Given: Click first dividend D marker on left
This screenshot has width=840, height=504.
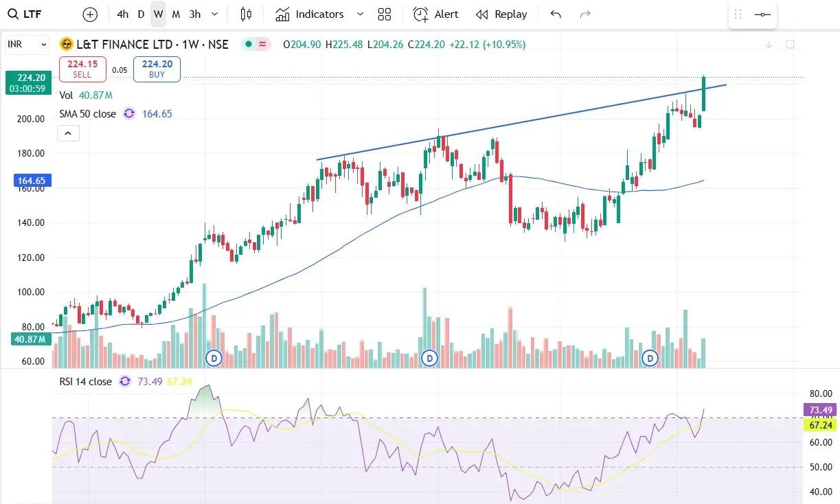Looking at the screenshot, I should (x=214, y=358).
